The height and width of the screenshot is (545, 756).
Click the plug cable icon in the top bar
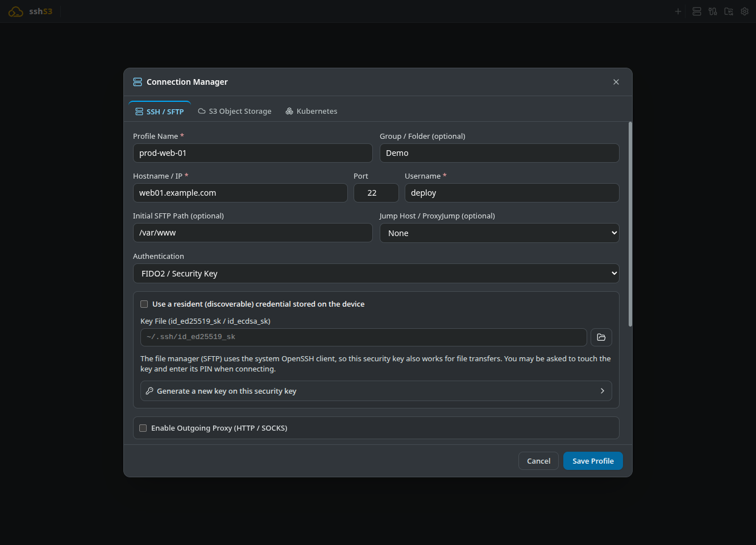(713, 11)
